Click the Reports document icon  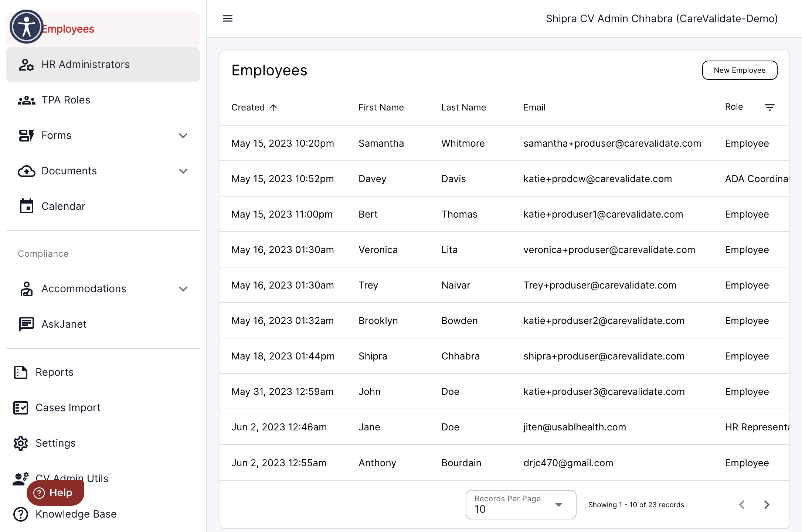pos(21,372)
